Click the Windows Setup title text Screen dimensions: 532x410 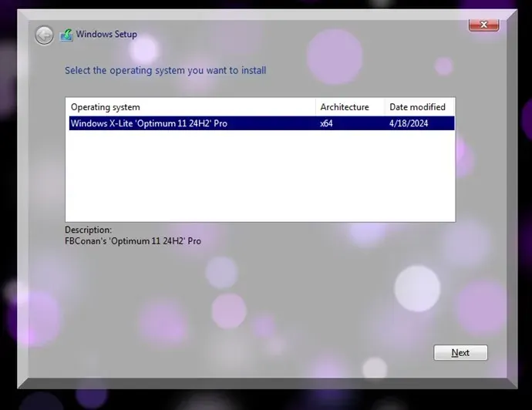click(x=106, y=34)
